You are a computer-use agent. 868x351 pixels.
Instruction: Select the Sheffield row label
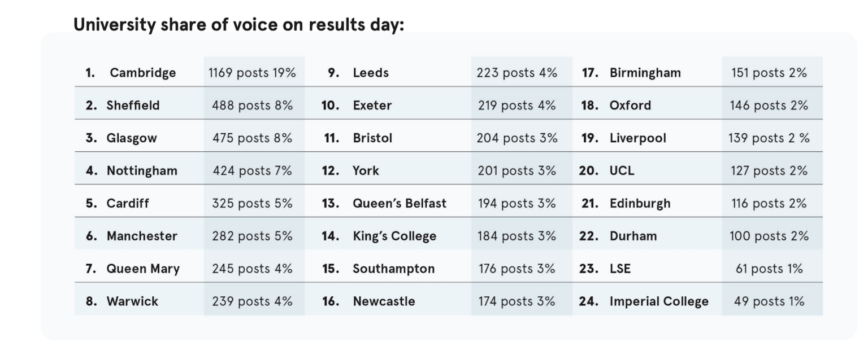pos(133,106)
